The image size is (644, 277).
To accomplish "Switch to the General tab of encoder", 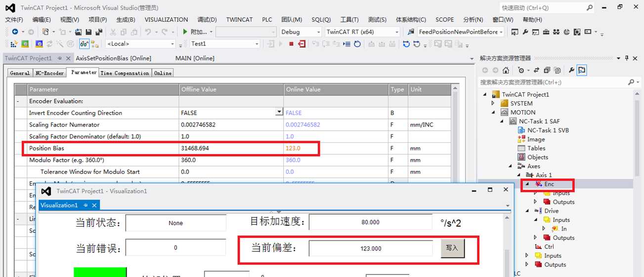I will [x=20, y=73].
